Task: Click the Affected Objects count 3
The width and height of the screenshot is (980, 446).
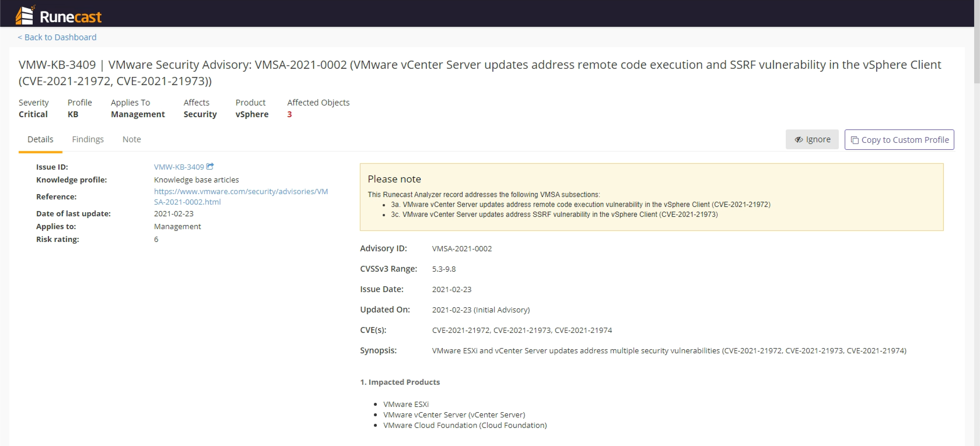Action: point(290,115)
